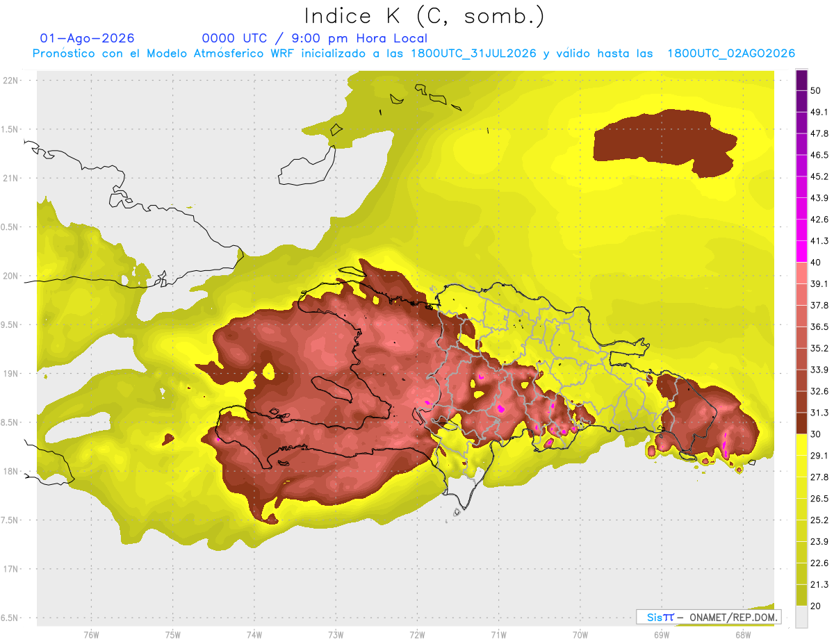The width and height of the screenshot is (834, 644).
Task: Select latitude axis label '18N'
Action: (x=12, y=472)
